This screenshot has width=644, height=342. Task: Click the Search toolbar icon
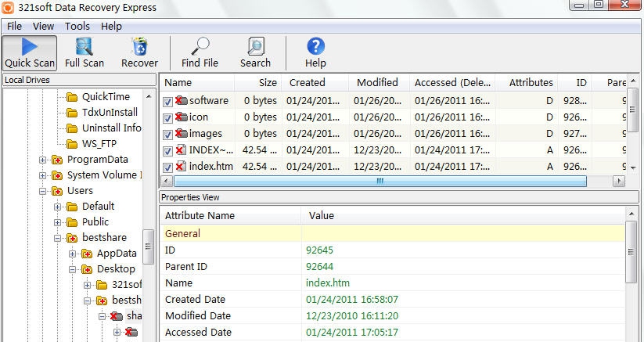point(255,47)
